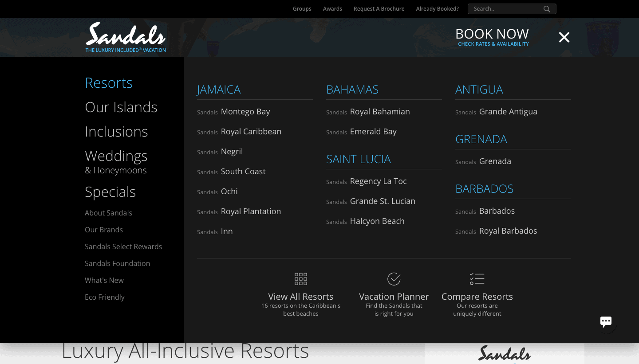This screenshot has width=639, height=364.
Task: Click the Vacation Planner title
Action: [x=394, y=297]
